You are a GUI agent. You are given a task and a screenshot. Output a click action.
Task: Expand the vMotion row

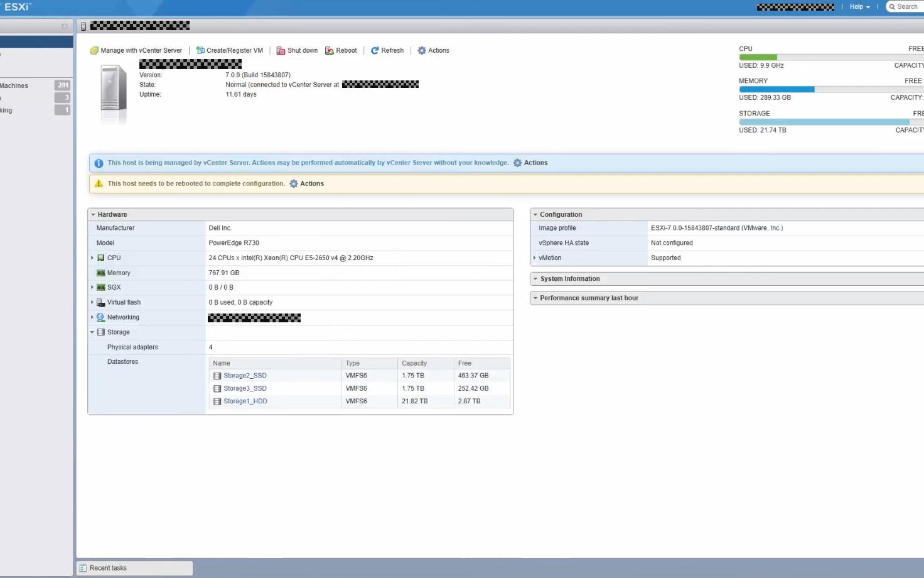tap(534, 258)
